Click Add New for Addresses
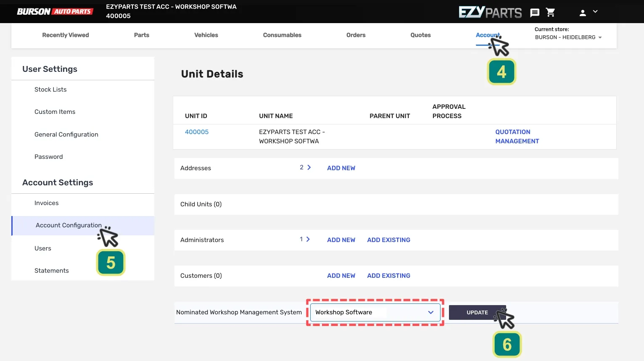This screenshot has height=361, width=644. pos(341,168)
